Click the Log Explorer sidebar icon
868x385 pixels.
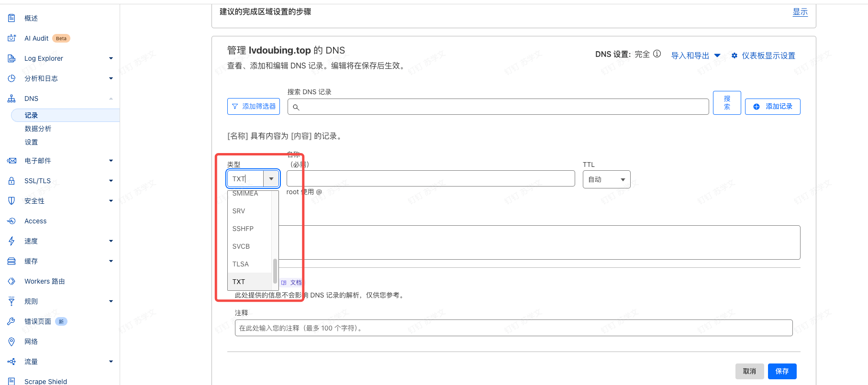pyautogui.click(x=11, y=58)
